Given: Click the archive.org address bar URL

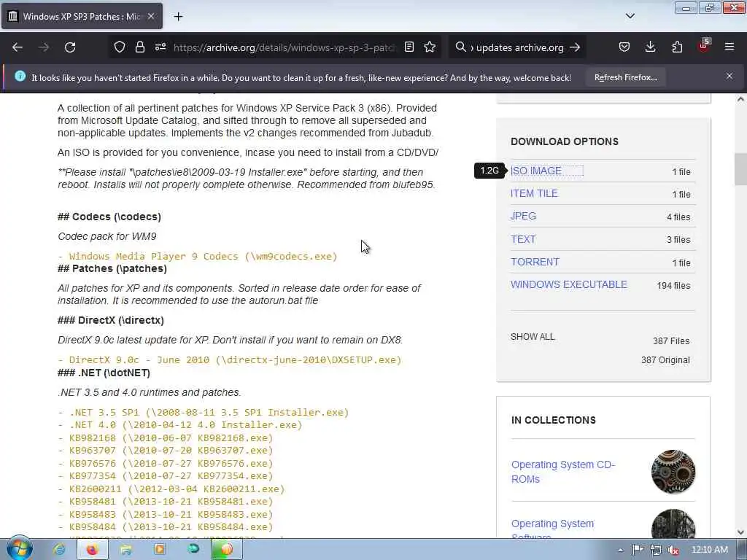Looking at the screenshot, I should coord(284,47).
